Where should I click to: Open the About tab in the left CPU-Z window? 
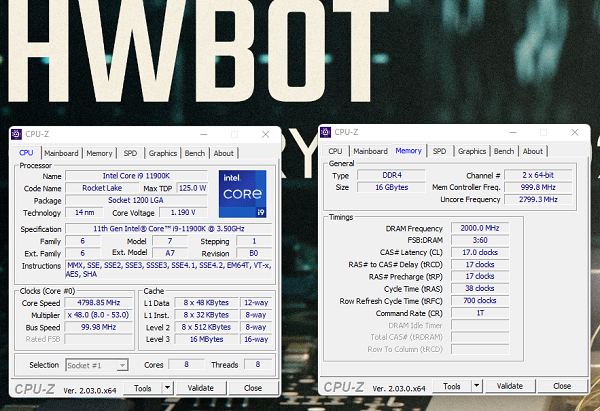click(x=223, y=153)
